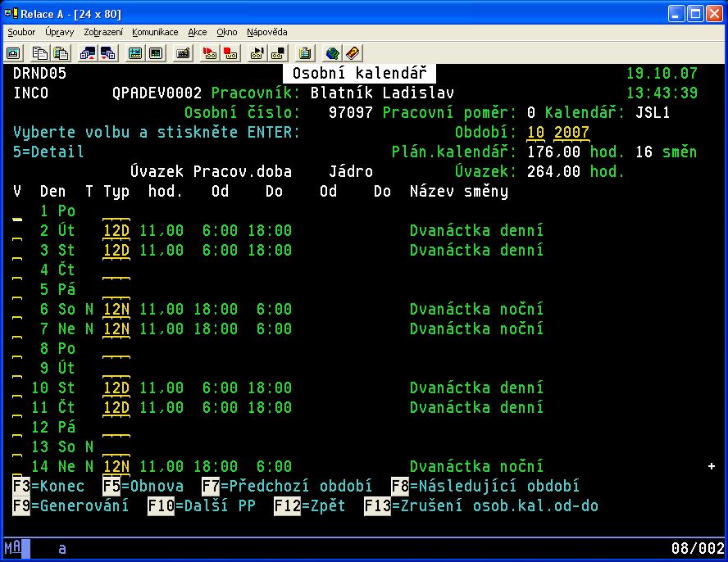The image size is (728, 562).
Task: Click the keyboard remap toolbar icon
Action: (x=183, y=53)
